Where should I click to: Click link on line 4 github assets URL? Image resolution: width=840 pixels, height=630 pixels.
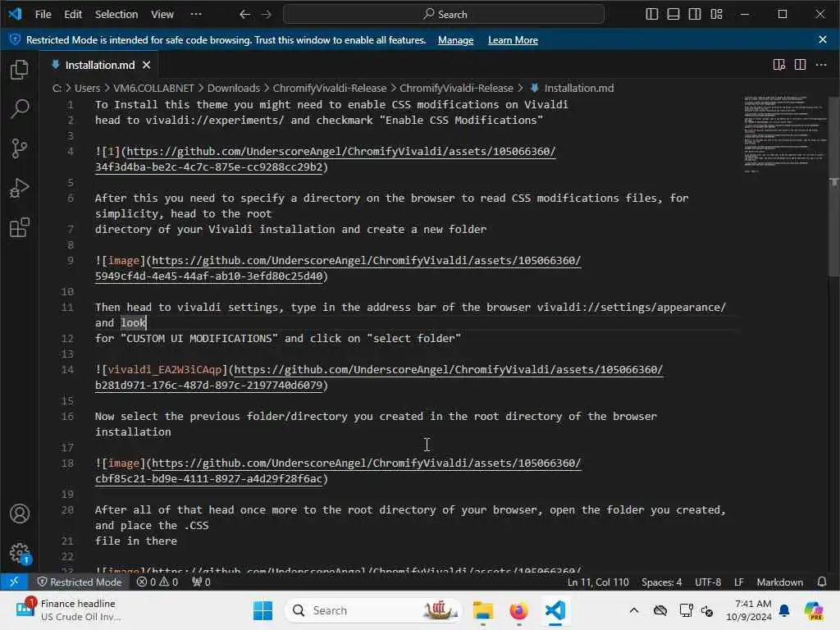341,152
